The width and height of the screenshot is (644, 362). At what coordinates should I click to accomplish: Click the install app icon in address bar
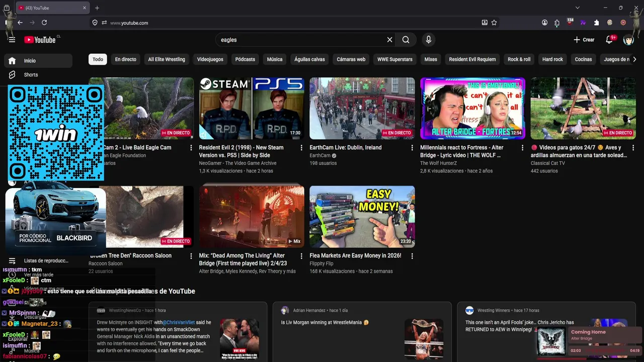(485, 23)
